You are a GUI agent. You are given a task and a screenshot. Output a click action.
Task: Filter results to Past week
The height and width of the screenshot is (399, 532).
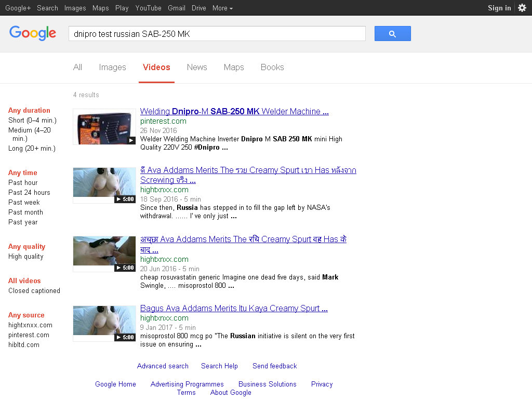click(x=24, y=202)
